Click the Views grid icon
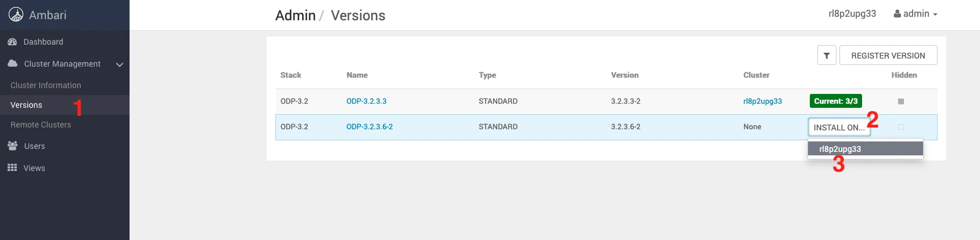 pyautogui.click(x=12, y=168)
